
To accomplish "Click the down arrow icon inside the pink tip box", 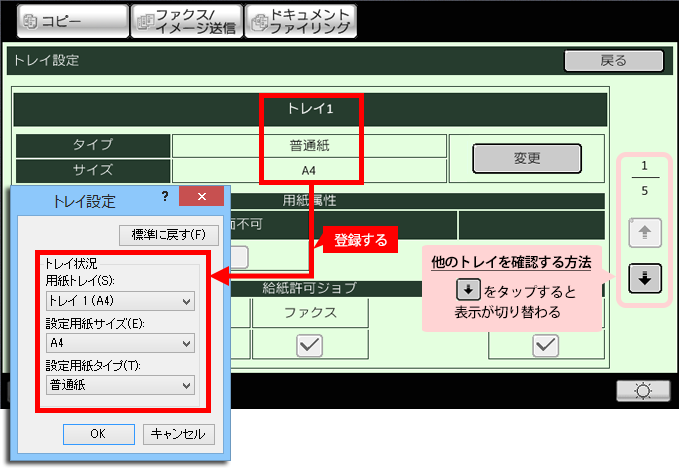I will (x=468, y=290).
